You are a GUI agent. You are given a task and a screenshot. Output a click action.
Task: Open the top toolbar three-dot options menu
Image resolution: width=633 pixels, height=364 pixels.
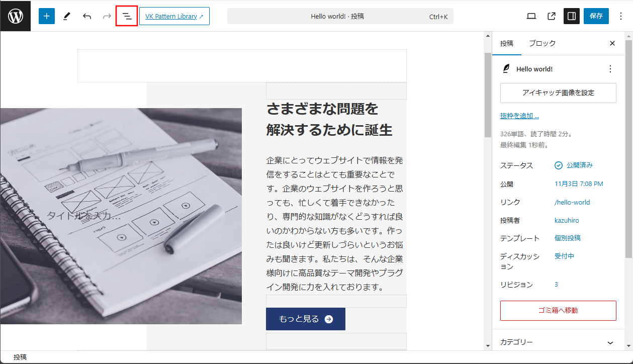coord(620,16)
